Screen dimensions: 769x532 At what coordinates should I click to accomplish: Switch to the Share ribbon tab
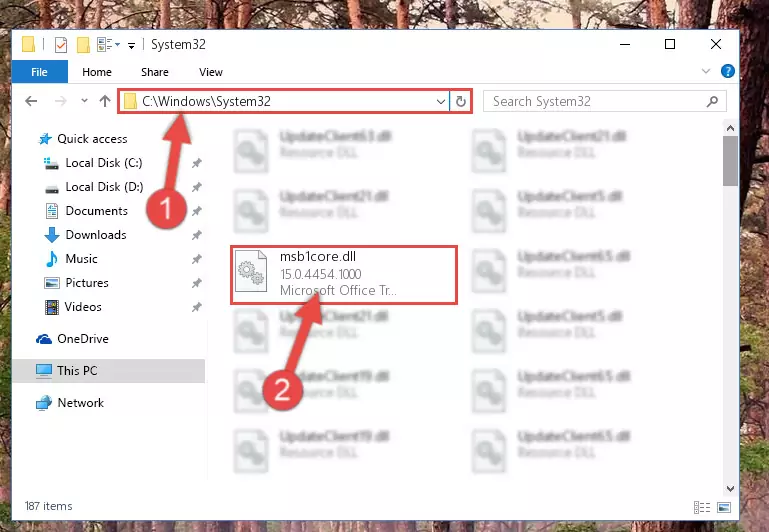tap(154, 72)
